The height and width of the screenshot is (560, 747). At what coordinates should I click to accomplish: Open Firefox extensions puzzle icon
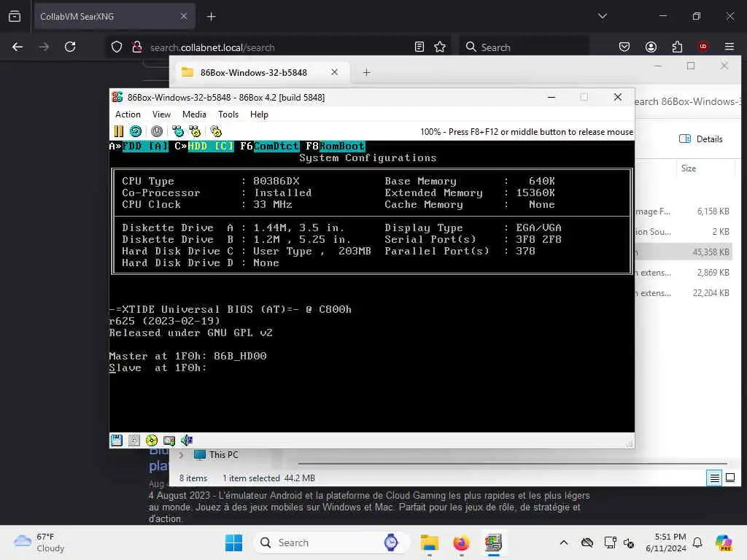[x=677, y=47]
